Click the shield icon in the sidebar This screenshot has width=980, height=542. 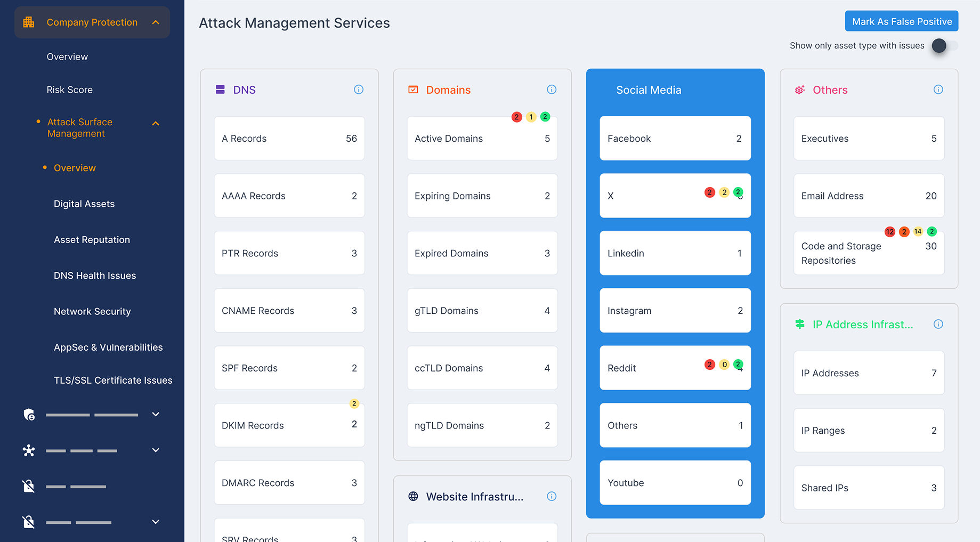[29, 415]
